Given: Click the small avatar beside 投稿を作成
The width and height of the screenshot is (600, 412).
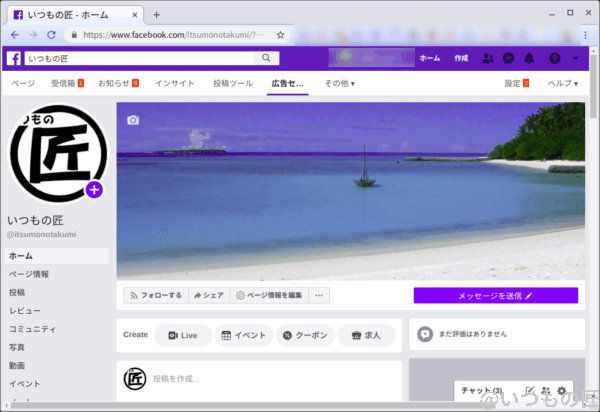Looking at the screenshot, I should [135, 379].
